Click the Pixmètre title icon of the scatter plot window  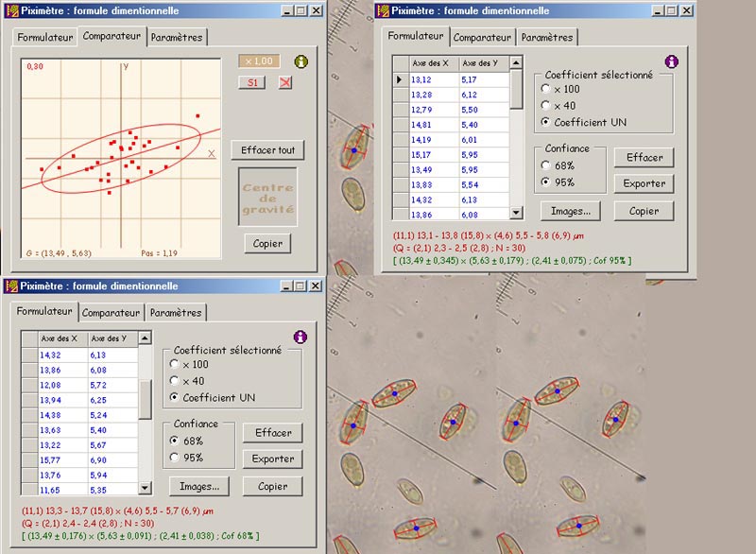(10, 10)
